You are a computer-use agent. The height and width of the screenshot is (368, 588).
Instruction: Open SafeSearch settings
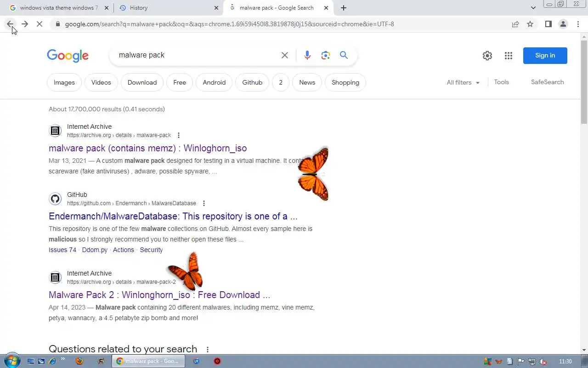(x=547, y=82)
